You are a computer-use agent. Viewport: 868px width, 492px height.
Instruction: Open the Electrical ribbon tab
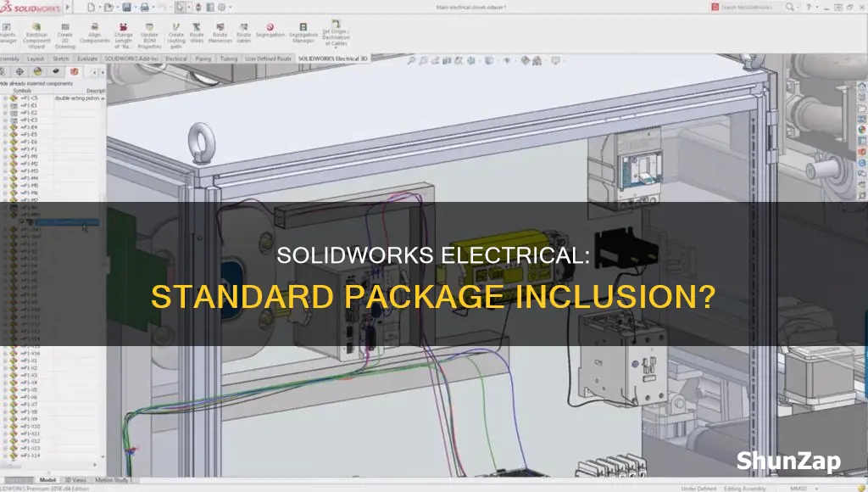(x=176, y=59)
